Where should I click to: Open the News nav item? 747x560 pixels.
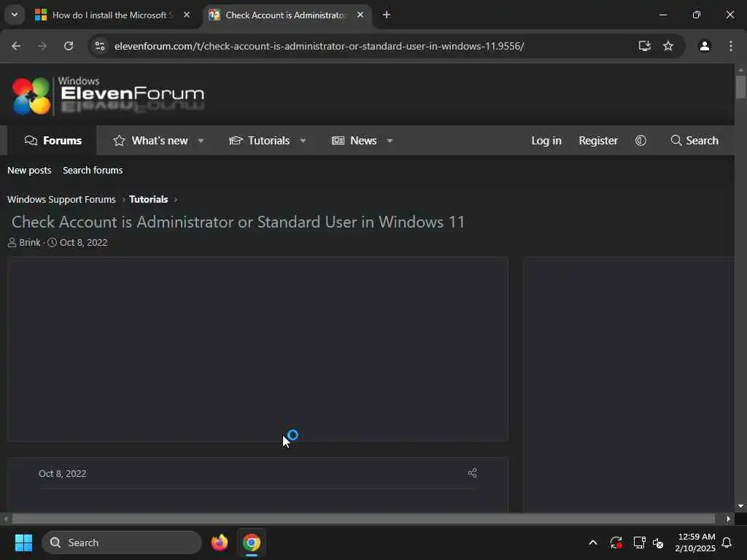tap(354, 141)
